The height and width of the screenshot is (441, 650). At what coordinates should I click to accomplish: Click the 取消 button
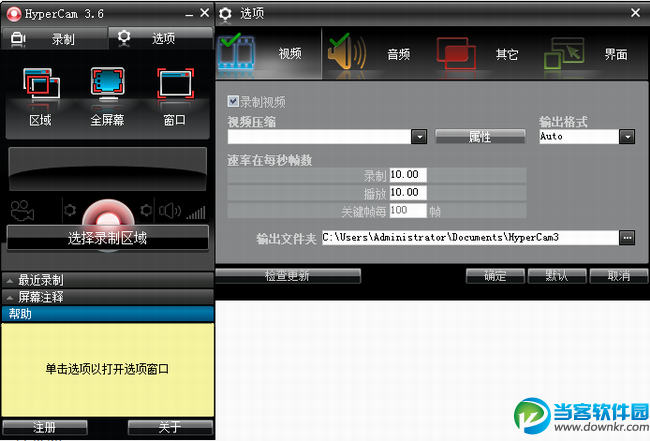(x=619, y=276)
